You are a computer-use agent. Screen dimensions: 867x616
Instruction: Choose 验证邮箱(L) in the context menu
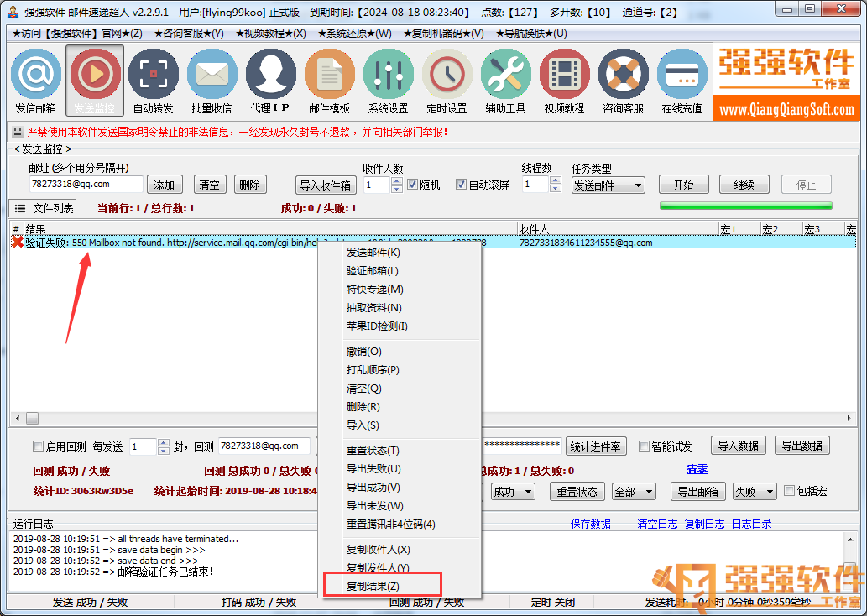coord(400,270)
